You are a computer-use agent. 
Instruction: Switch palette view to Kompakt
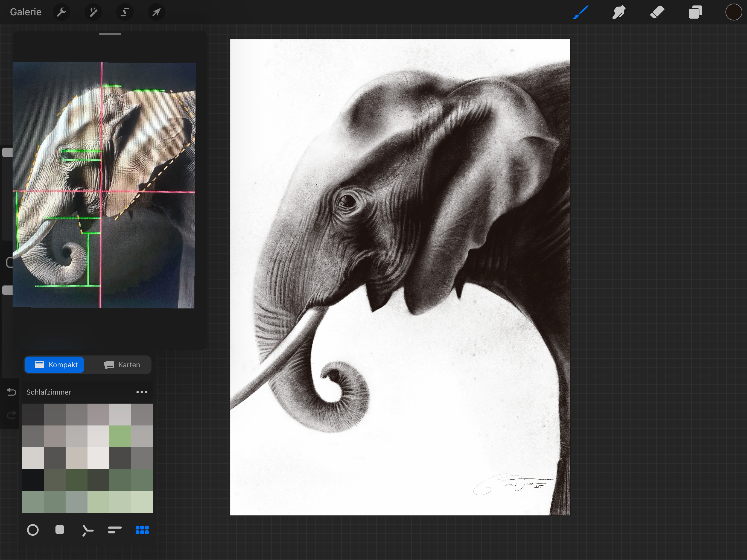54,365
